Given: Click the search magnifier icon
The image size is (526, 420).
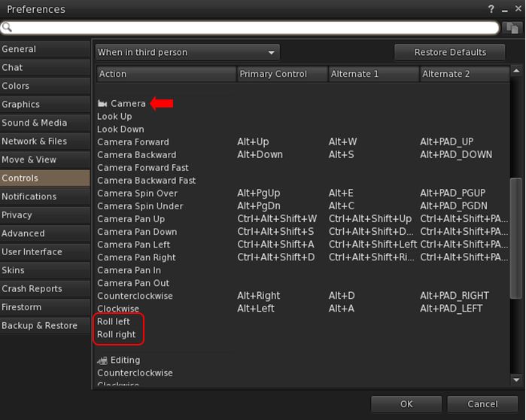Looking at the screenshot, I should point(7,28).
